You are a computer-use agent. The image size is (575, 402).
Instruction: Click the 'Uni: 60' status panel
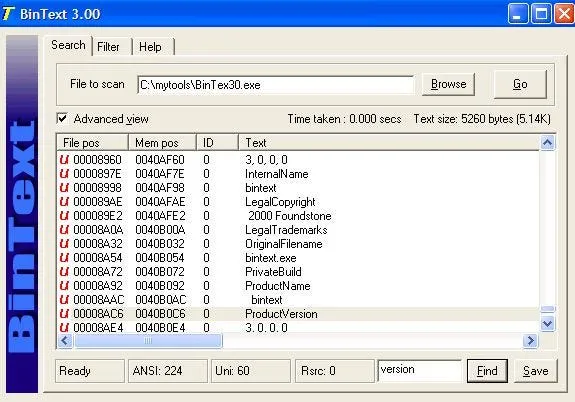(x=251, y=371)
